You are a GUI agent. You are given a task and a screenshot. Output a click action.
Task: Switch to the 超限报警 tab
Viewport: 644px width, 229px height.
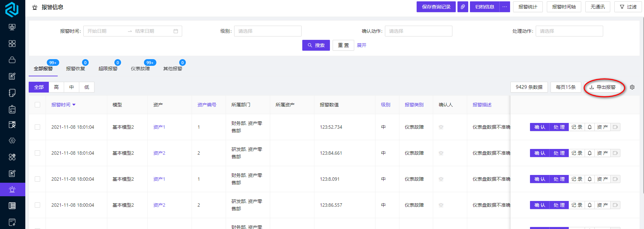[x=108, y=69]
